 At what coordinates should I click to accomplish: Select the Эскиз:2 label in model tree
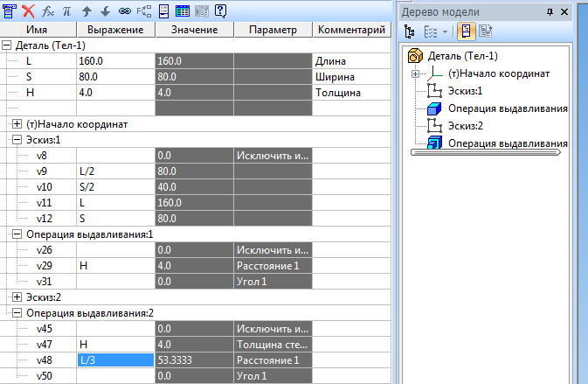466,125
